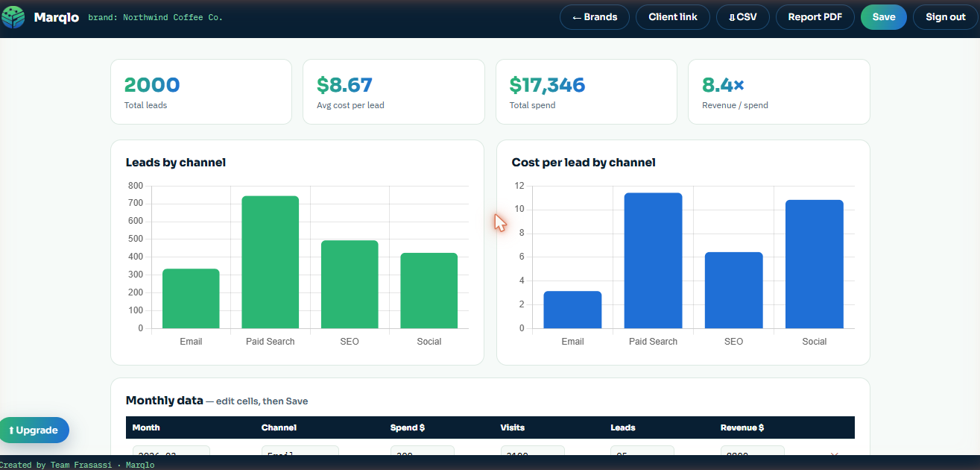
Task: Click 'Email' label under leads chart
Action: coord(191,342)
